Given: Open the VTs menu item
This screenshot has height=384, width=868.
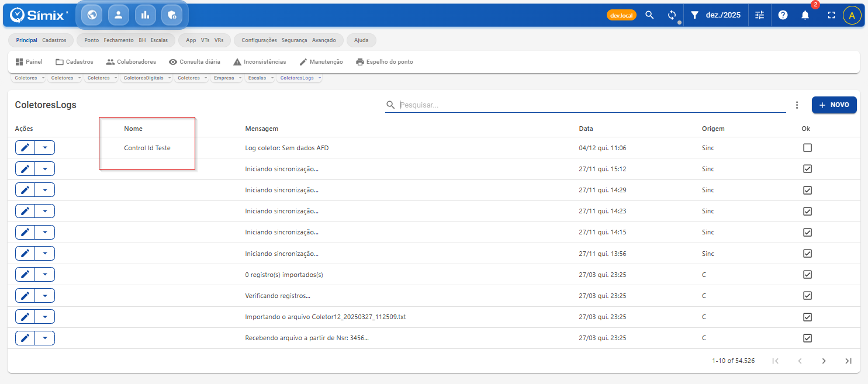Looking at the screenshot, I should tap(205, 40).
